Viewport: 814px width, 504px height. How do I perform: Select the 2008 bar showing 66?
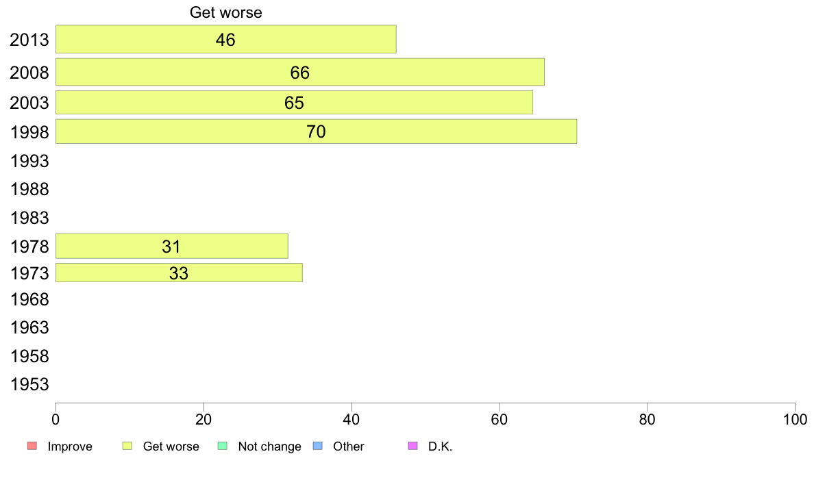300,72
